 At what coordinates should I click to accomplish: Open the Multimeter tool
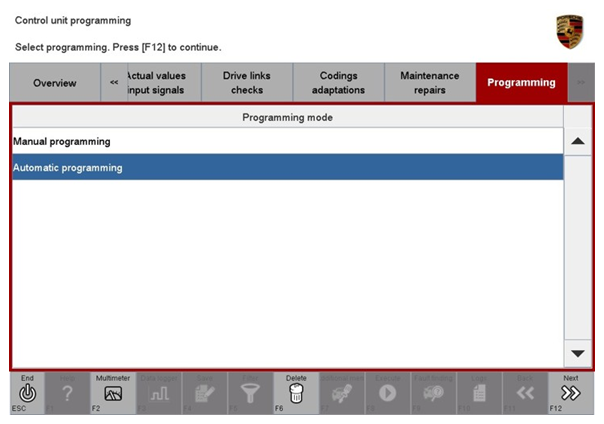[113, 394]
